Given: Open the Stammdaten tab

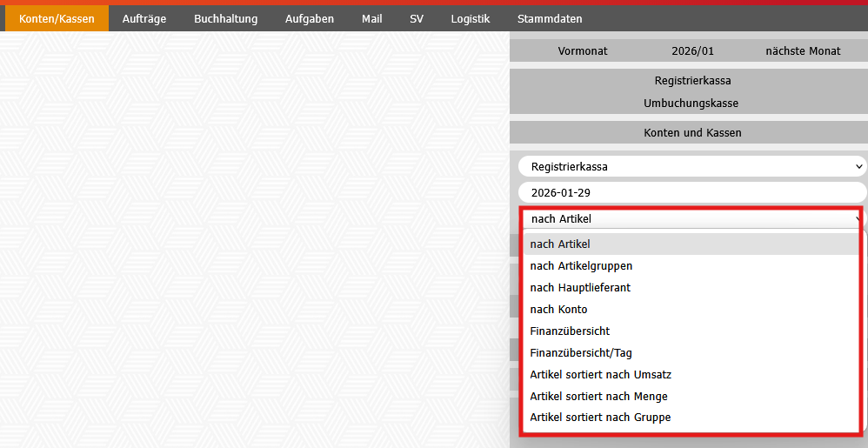Looking at the screenshot, I should tap(550, 18).
